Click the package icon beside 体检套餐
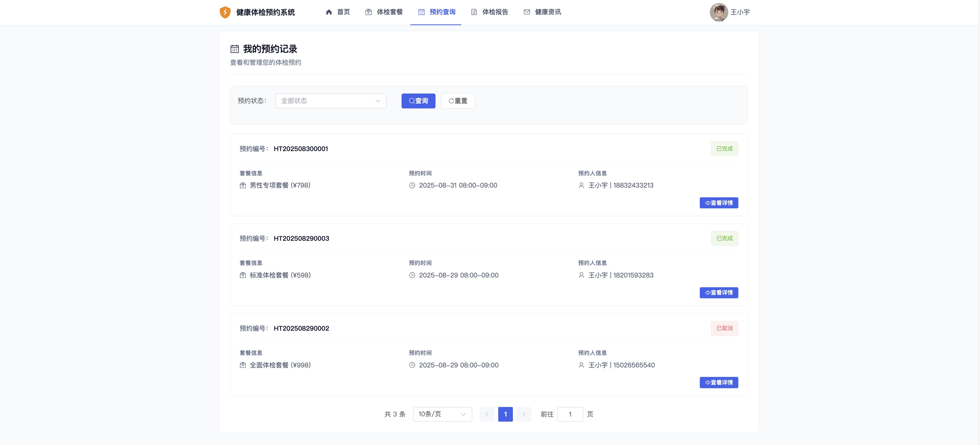 [x=368, y=12]
